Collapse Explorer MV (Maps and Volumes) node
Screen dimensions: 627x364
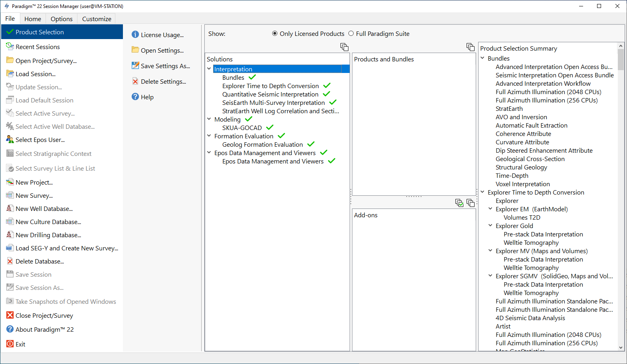click(x=491, y=250)
